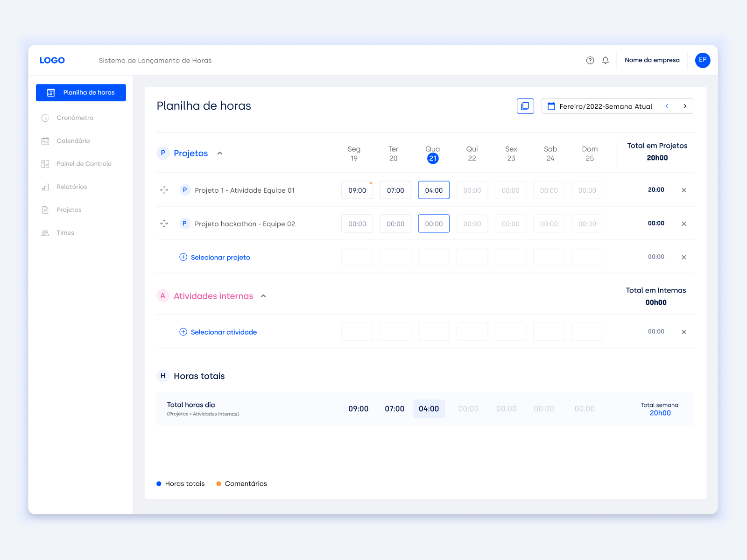
Task: Select the highlighted Qua 21 day badge
Action: tap(433, 158)
